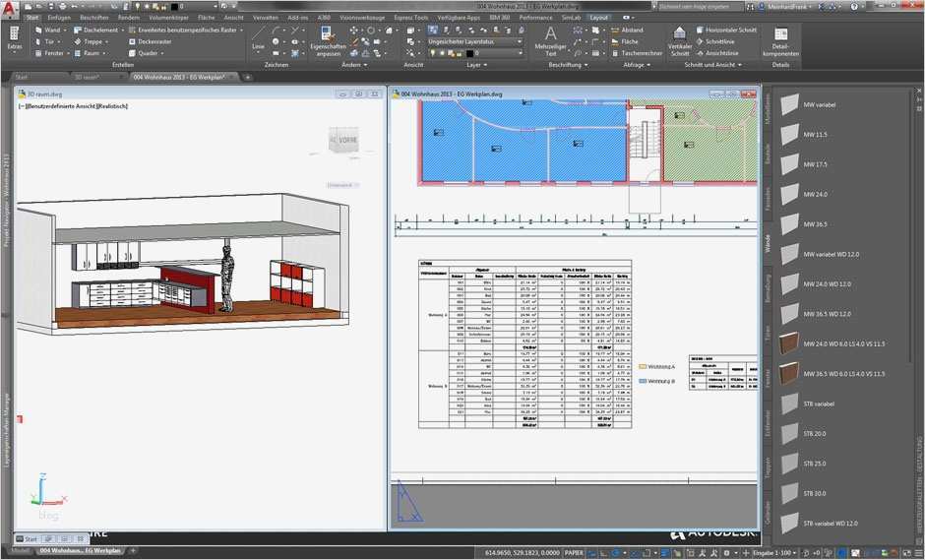Select the Mehrzeiliger Text tool
The width and height of the screenshot is (925, 560).
click(550, 39)
